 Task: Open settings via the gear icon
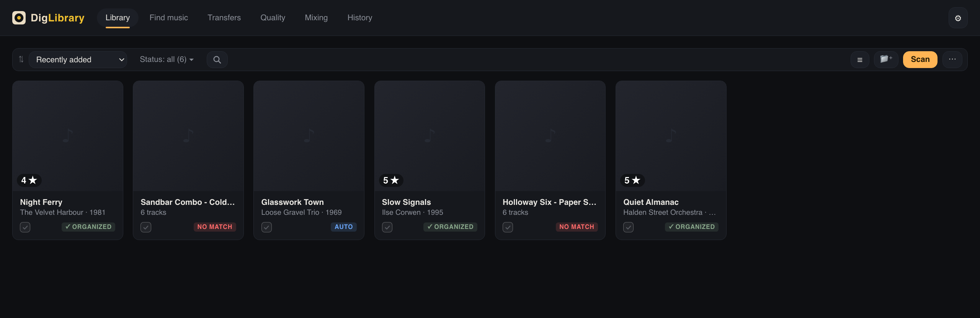[x=958, y=18]
